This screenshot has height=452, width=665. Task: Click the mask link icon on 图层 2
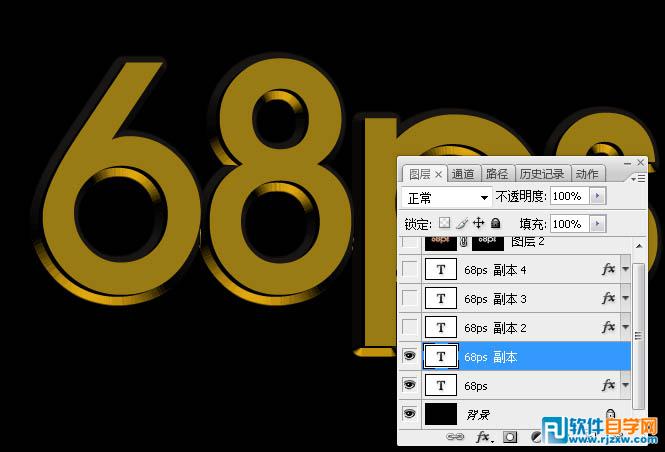pos(464,243)
